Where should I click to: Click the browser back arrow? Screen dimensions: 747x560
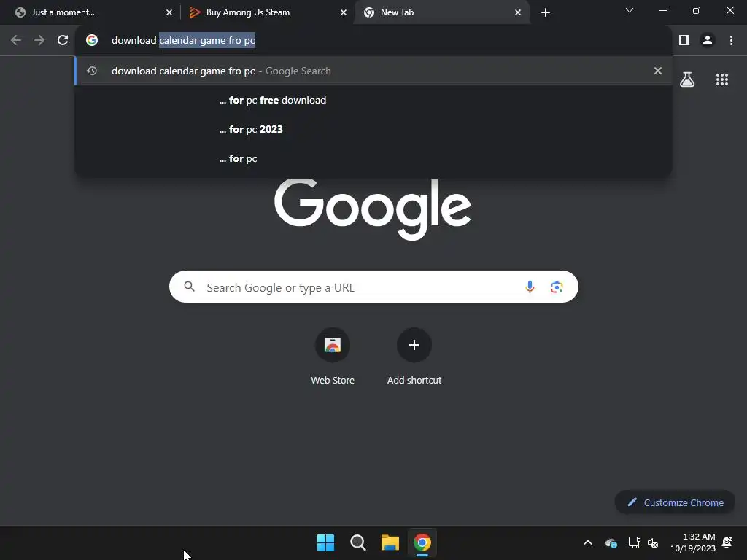pos(16,41)
